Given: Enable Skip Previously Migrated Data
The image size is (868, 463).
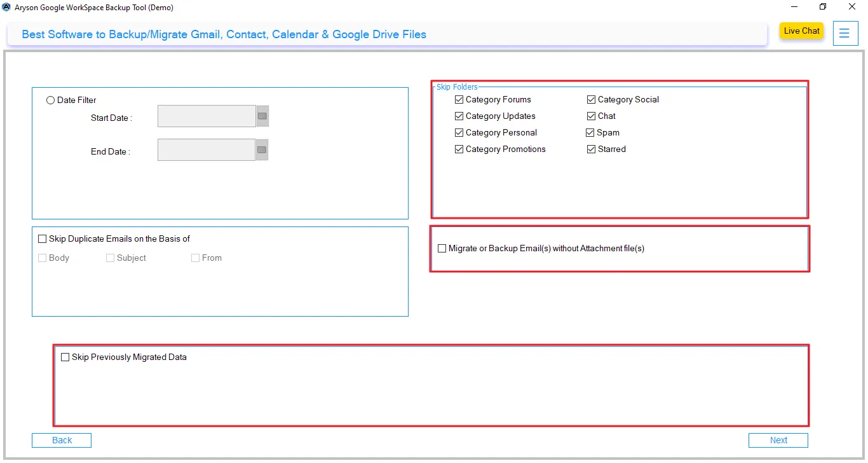Looking at the screenshot, I should (65, 357).
